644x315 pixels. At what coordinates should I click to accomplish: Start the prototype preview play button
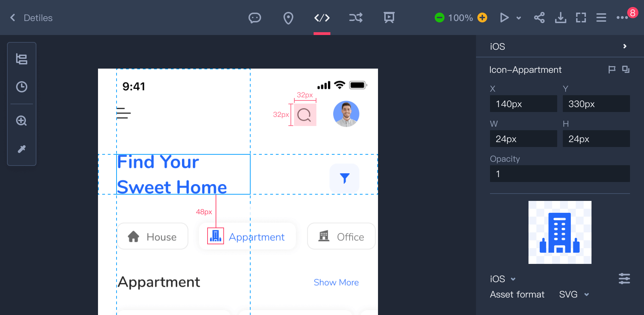coord(504,17)
